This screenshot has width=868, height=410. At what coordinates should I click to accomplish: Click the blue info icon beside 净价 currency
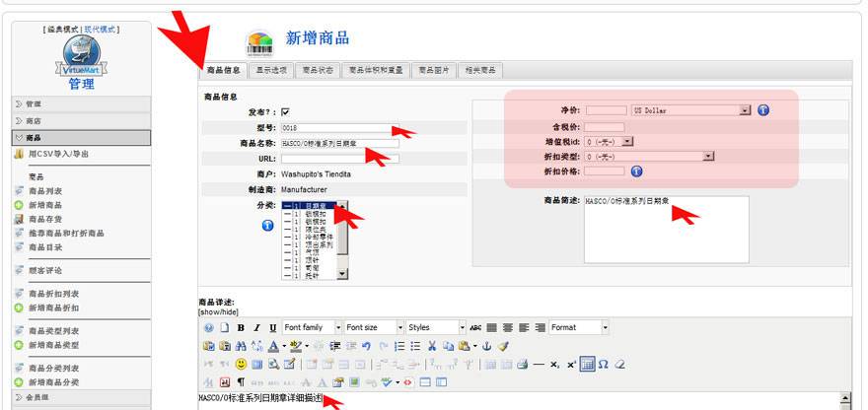[x=763, y=110]
